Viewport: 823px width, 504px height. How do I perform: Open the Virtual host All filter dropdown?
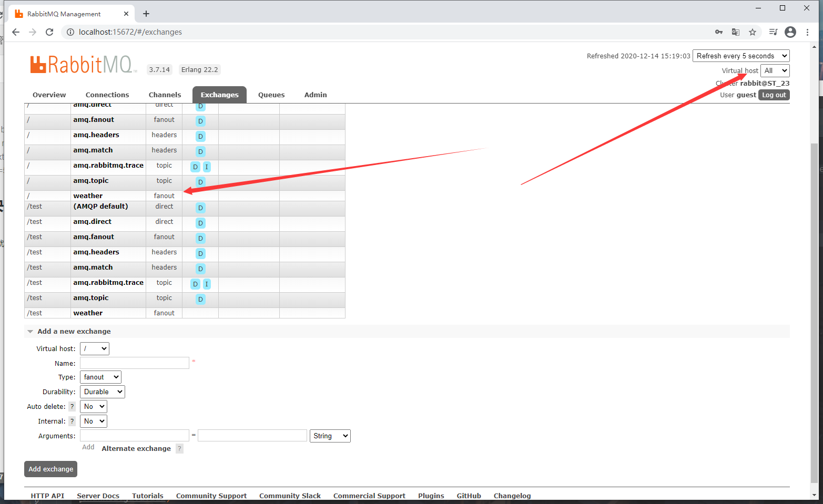[x=775, y=70]
